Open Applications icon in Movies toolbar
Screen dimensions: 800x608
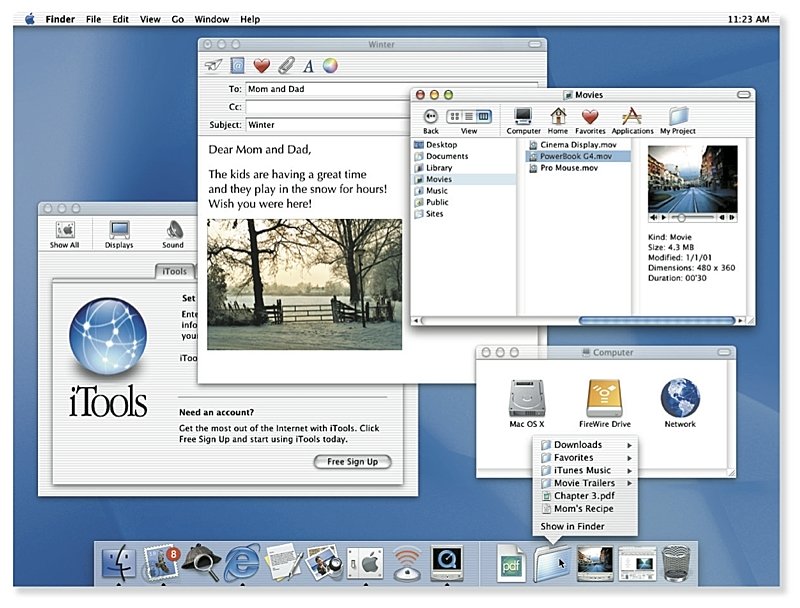coord(632,121)
